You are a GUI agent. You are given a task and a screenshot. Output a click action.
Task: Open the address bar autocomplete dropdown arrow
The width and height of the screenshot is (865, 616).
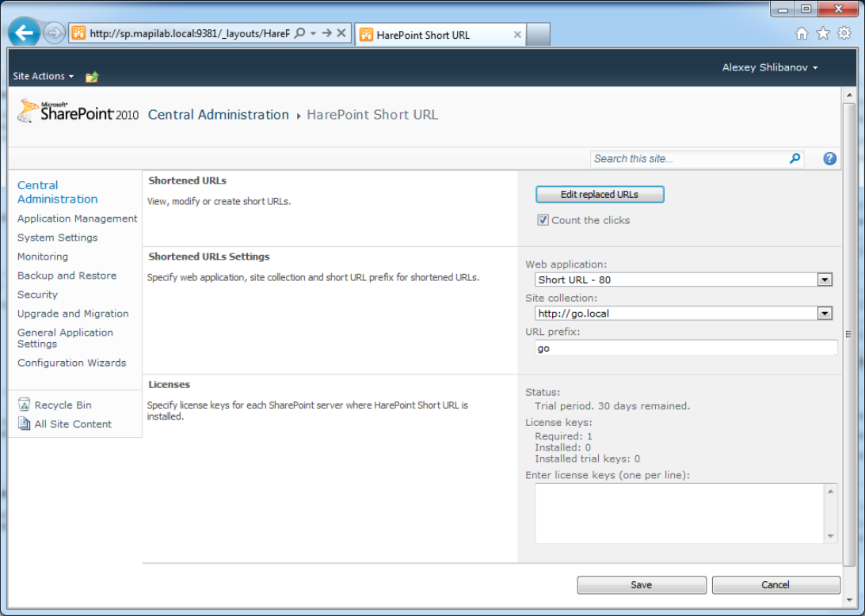(x=314, y=33)
